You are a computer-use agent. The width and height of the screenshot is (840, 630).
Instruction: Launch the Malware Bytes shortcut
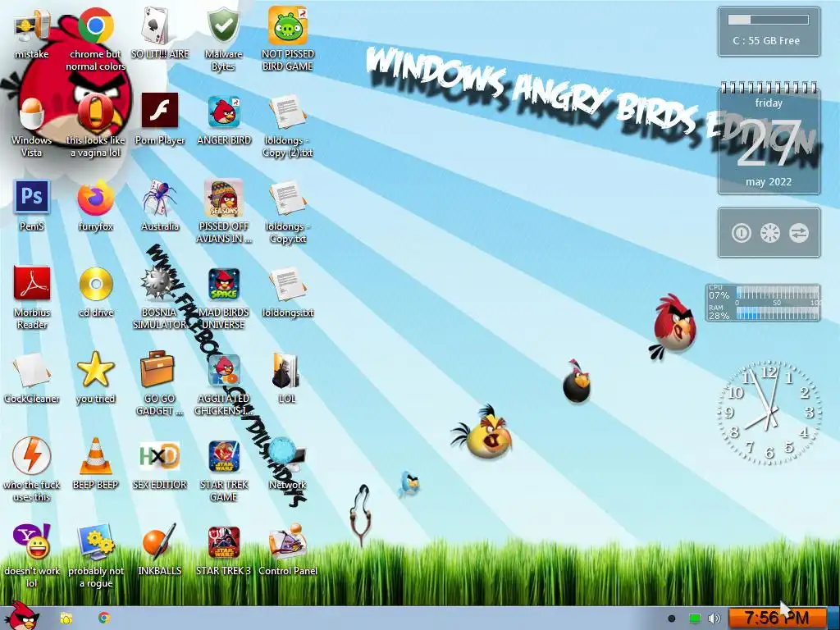coord(223,25)
